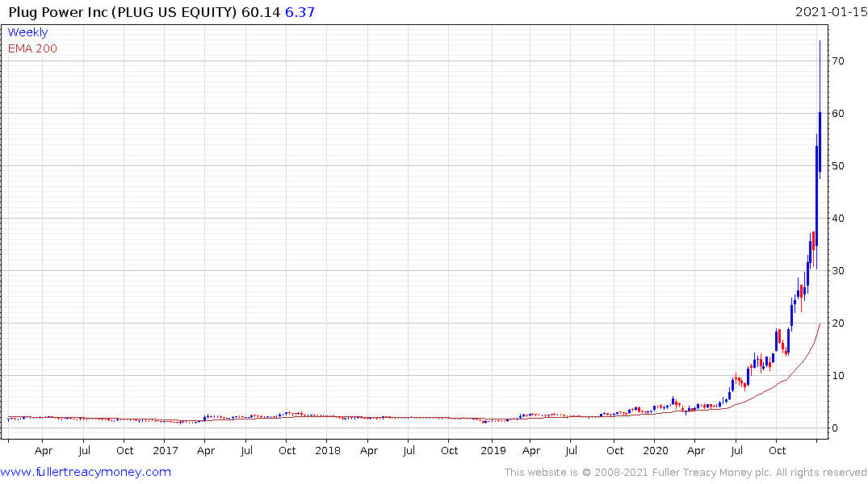Jump to the 2019 year marker
868x484 pixels.
tap(493, 450)
